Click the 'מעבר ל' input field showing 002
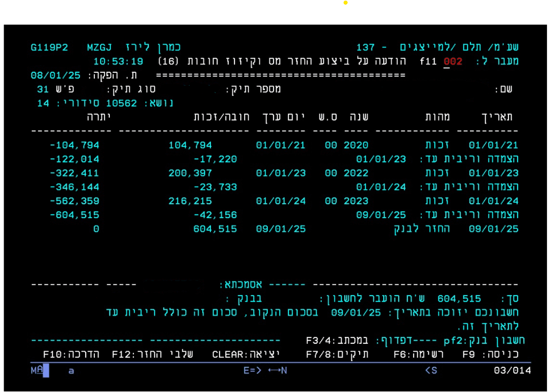550x392 pixels. [453, 62]
